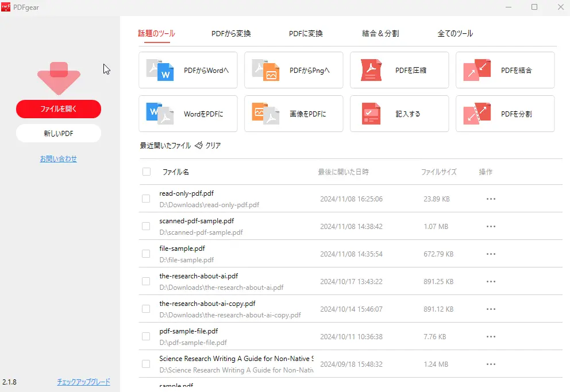Select all files with header checkbox
The height and width of the screenshot is (392, 570).
(x=145, y=171)
